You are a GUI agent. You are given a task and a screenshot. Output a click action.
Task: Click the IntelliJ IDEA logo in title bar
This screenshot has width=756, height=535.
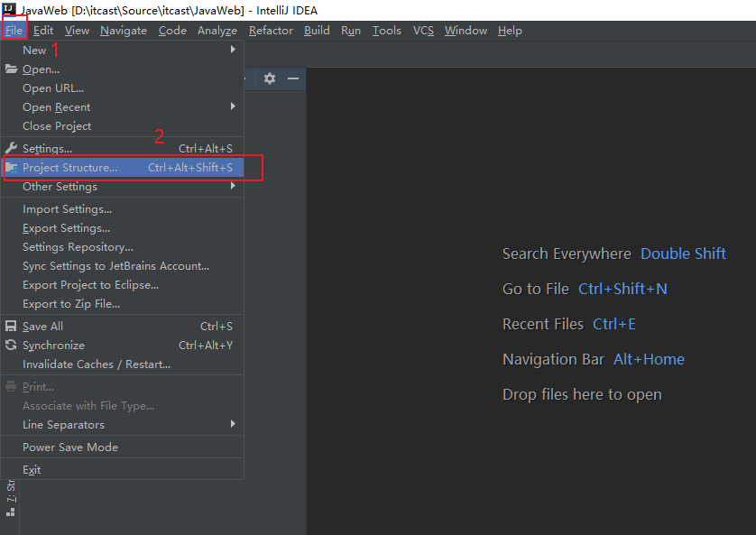[9, 9]
